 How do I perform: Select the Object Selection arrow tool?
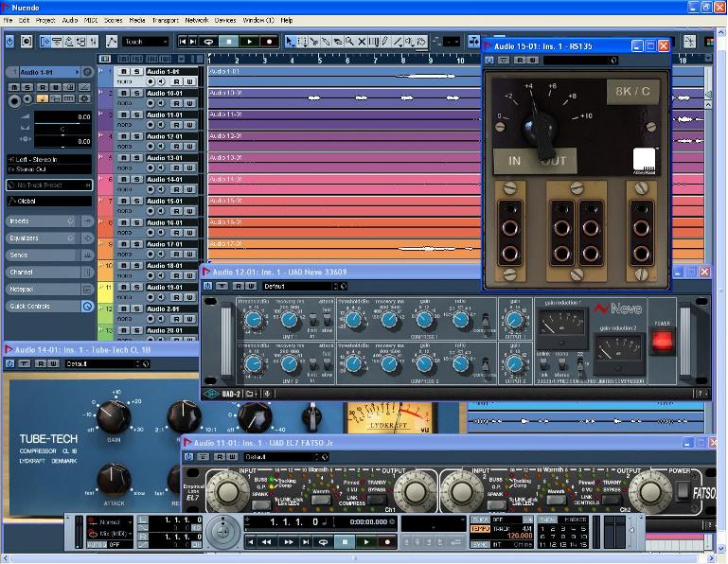tap(291, 42)
